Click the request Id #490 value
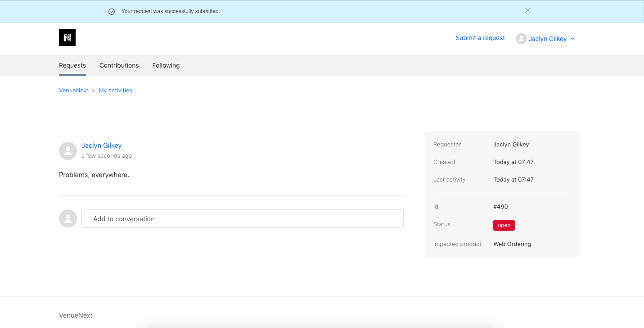Screen dimensions: 644x328 (500, 207)
